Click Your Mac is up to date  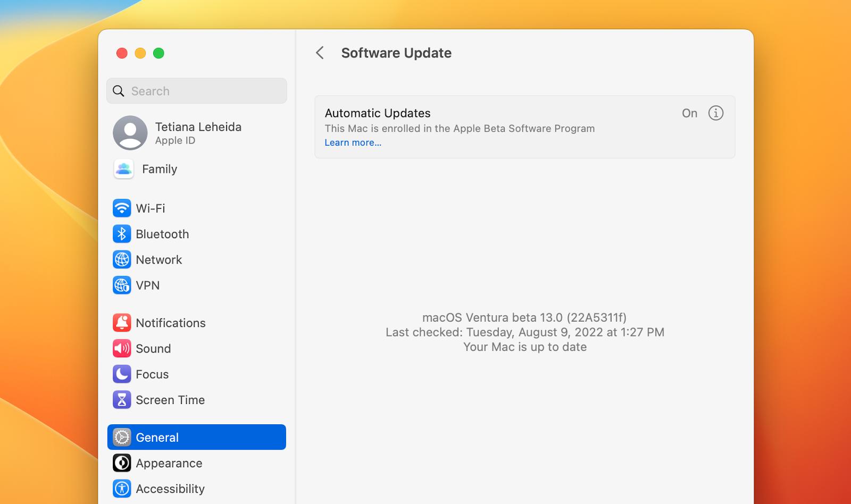pyautogui.click(x=525, y=347)
